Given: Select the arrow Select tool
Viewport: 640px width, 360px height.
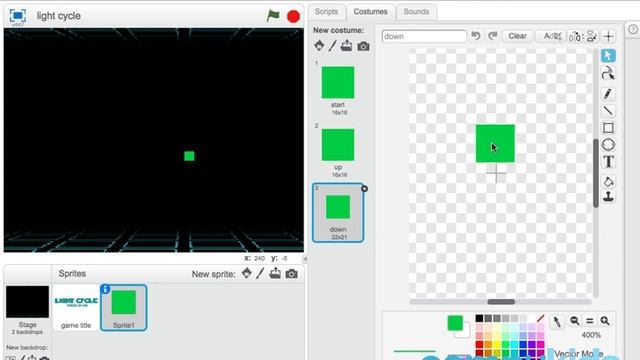Looking at the screenshot, I should 608,56.
